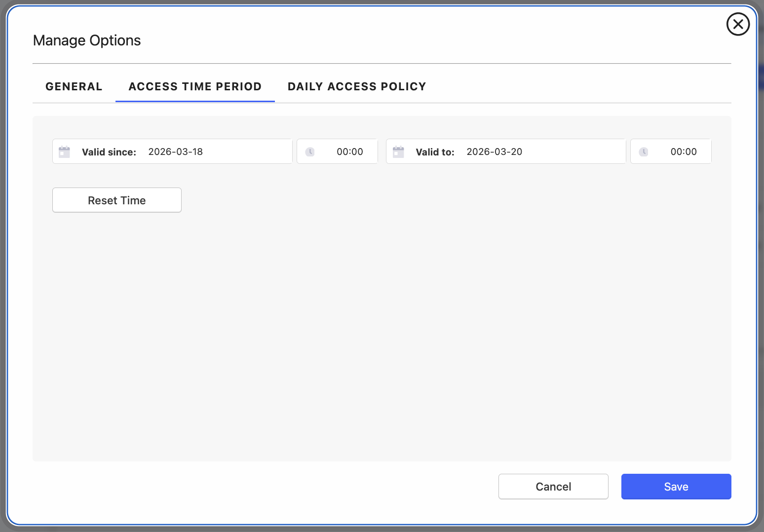Click the 'Valid since:' label
Image resolution: width=764 pixels, height=532 pixels.
point(109,152)
